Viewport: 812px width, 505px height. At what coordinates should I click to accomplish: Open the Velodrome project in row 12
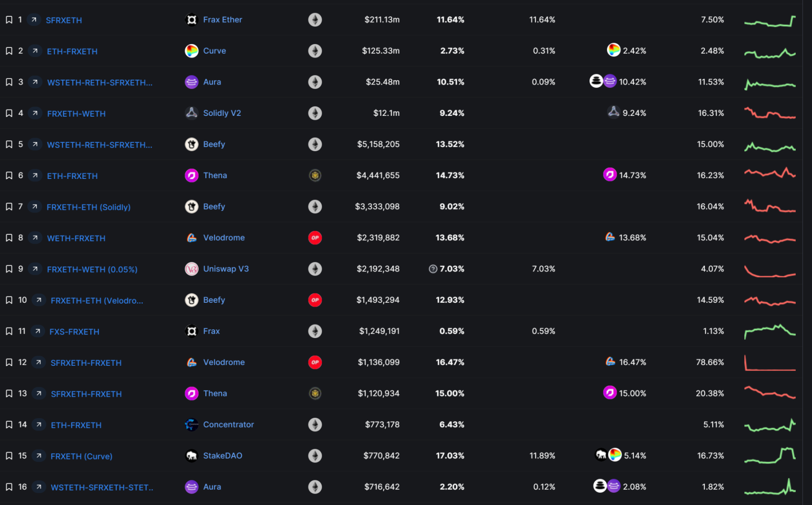(x=223, y=362)
